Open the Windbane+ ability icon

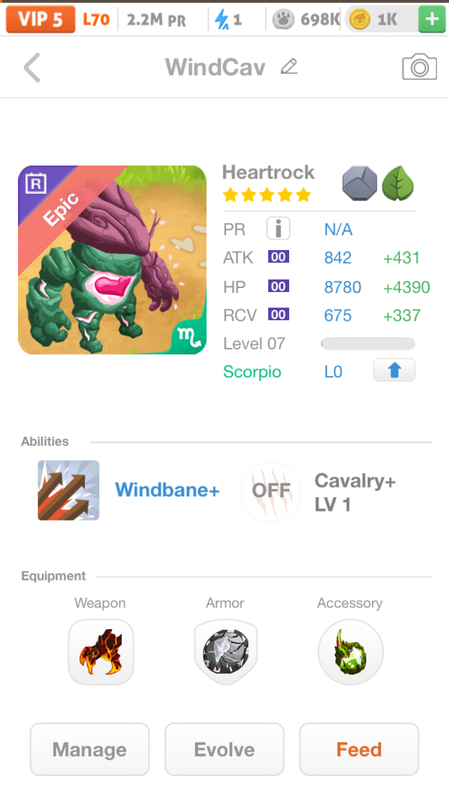pyautogui.click(x=68, y=490)
